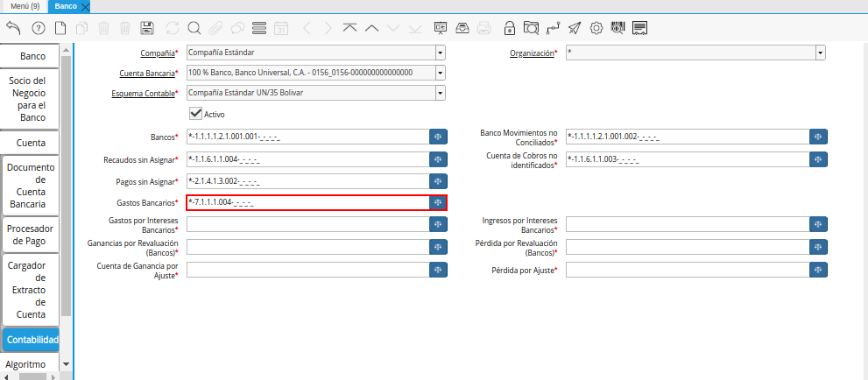868x380 pixels.
Task: Toggle grid view with stacked lines icon
Action: (x=258, y=28)
